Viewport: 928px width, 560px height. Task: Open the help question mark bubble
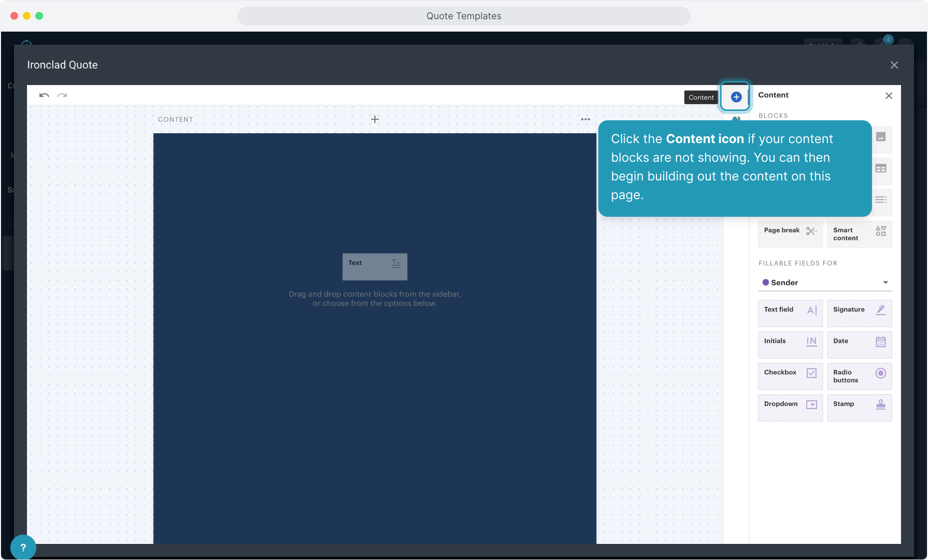pyautogui.click(x=23, y=547)
